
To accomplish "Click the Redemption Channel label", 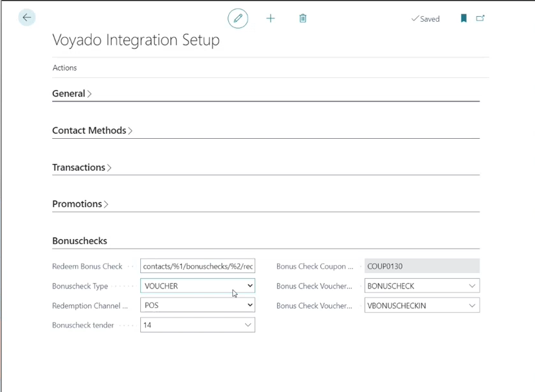I will coord(90,306).
